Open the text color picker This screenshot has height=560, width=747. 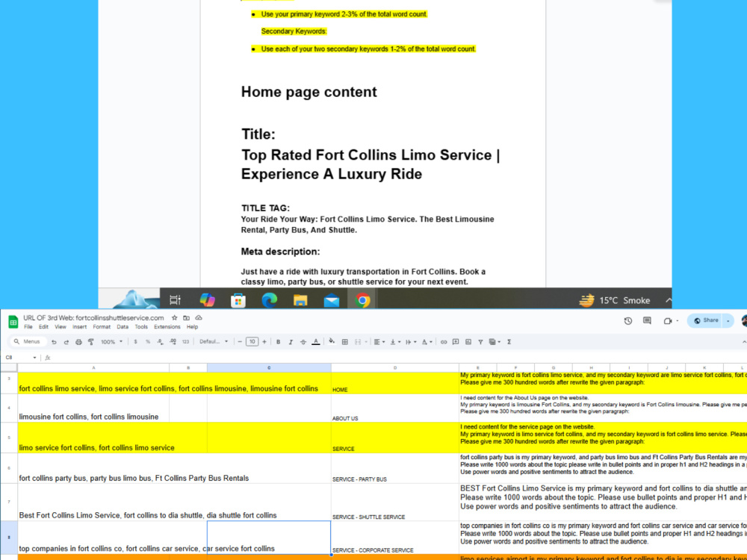(315, 342)
